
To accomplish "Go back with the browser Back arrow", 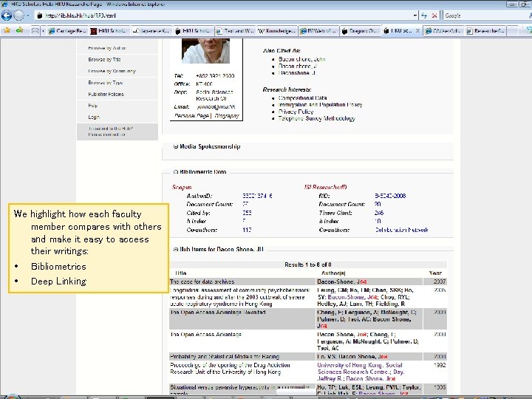I will (x=7, y=16).
